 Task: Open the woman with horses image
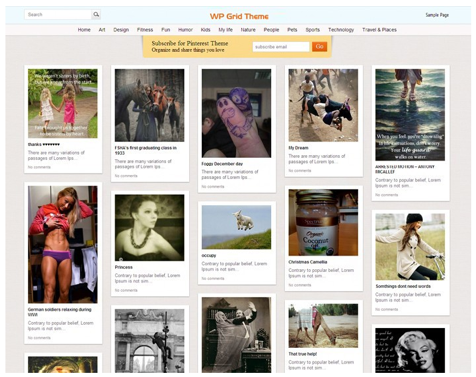tap(150, 105)
